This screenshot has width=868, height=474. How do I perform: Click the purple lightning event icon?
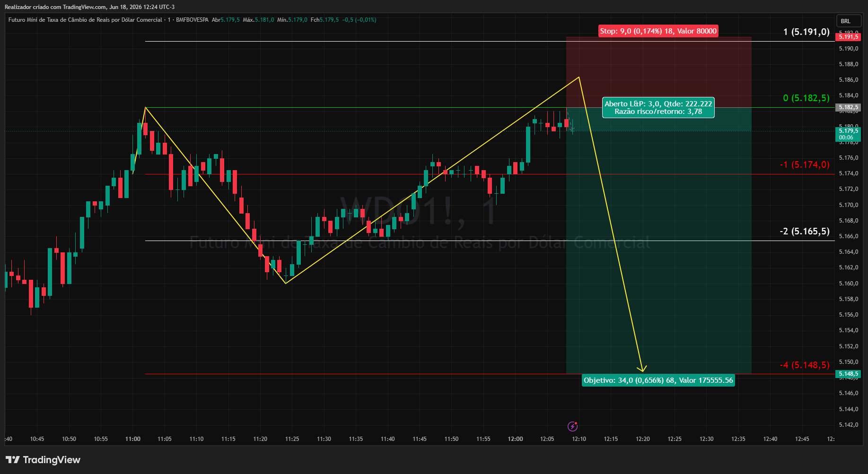click(572, 427)
